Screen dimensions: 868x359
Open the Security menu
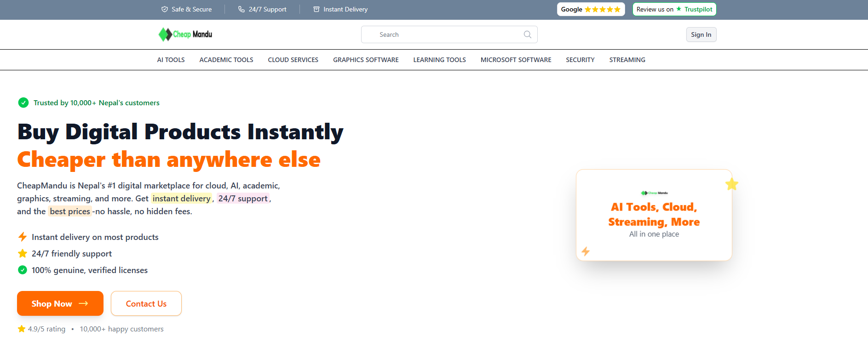pos(580,60)
